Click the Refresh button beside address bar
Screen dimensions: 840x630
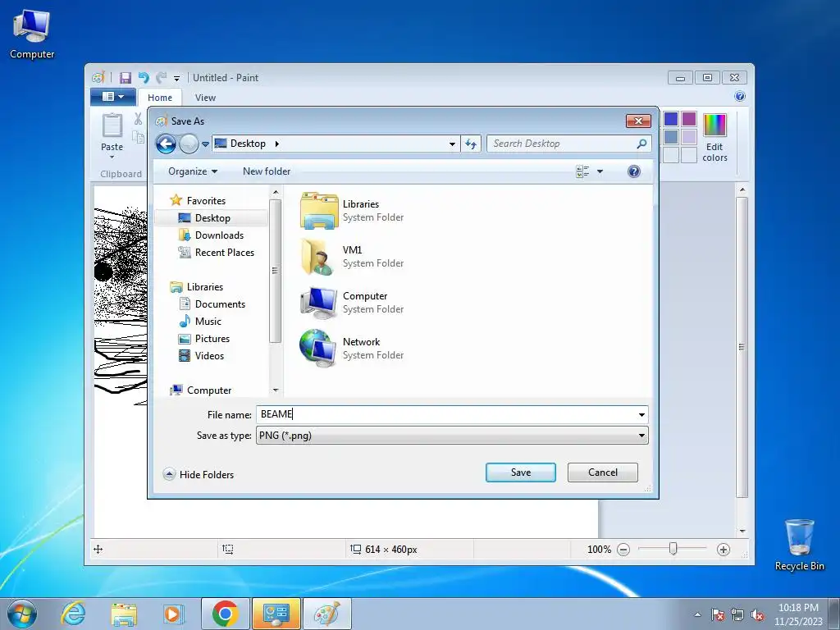coord(471,144)
